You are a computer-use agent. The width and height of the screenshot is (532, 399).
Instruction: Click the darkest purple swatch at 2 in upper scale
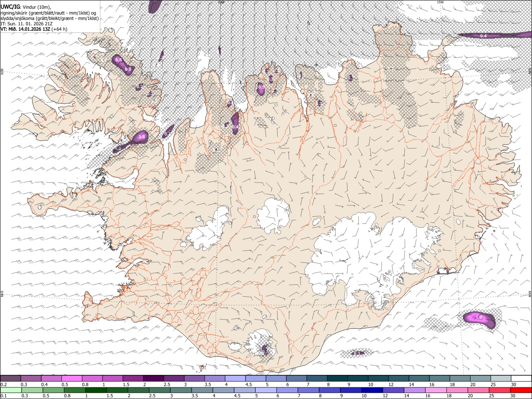153,379
